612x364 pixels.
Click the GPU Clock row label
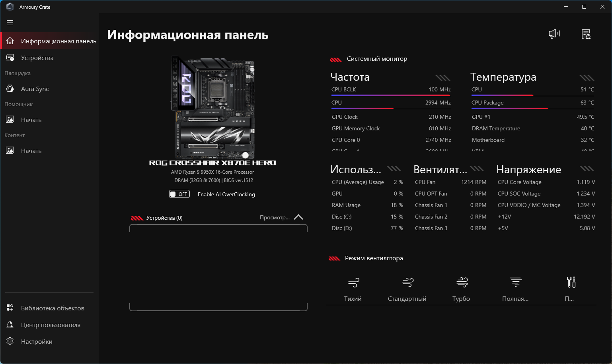click(345, 117)
